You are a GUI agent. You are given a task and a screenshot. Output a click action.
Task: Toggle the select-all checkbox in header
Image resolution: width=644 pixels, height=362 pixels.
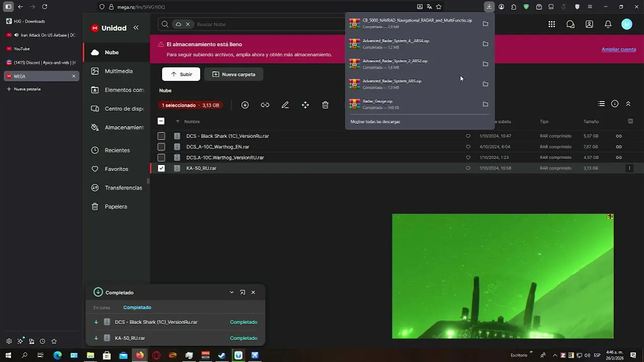point(161,121)
